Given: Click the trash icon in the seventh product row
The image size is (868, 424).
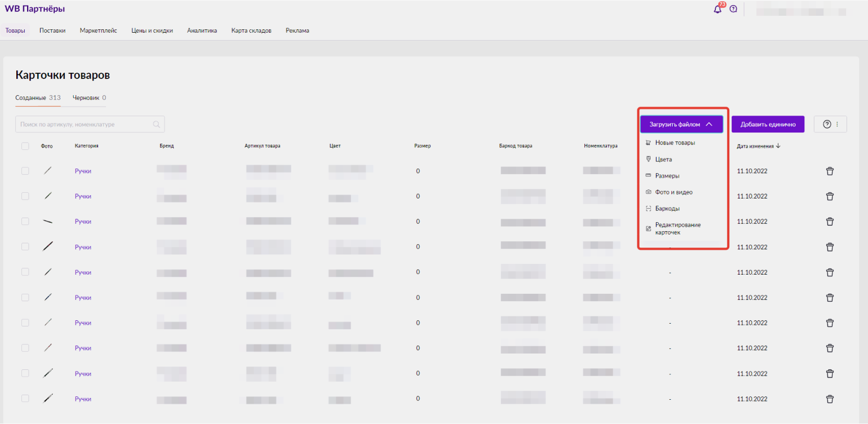Looking at the screenshot, I should point(830,323).
